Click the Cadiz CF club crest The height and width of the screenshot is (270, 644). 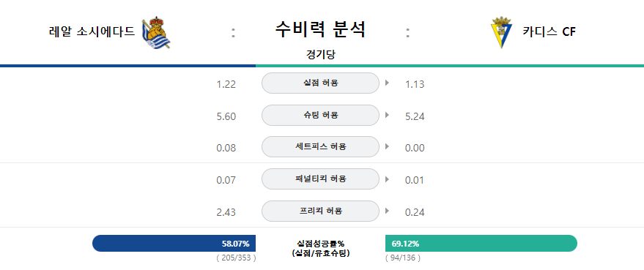502,32
